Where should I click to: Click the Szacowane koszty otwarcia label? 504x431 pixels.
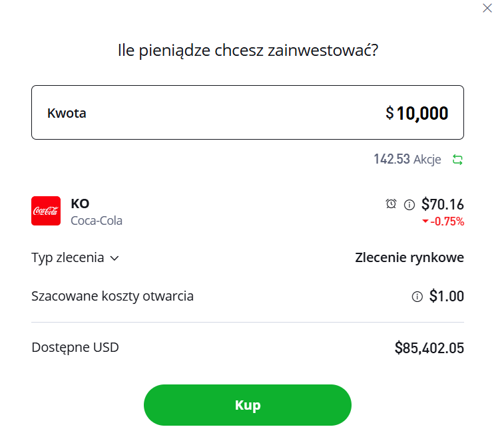[113, 296]
